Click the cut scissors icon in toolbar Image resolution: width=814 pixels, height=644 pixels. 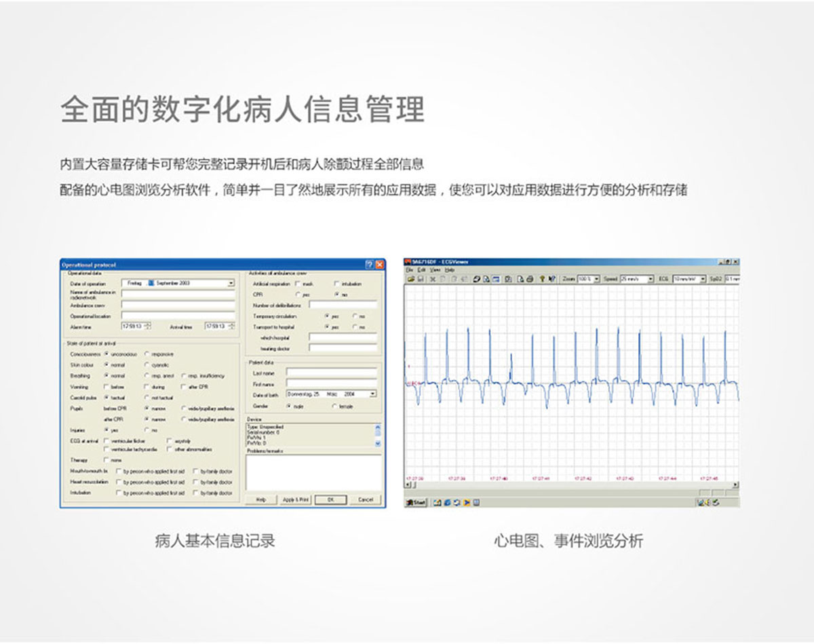[x=433, y=279]
